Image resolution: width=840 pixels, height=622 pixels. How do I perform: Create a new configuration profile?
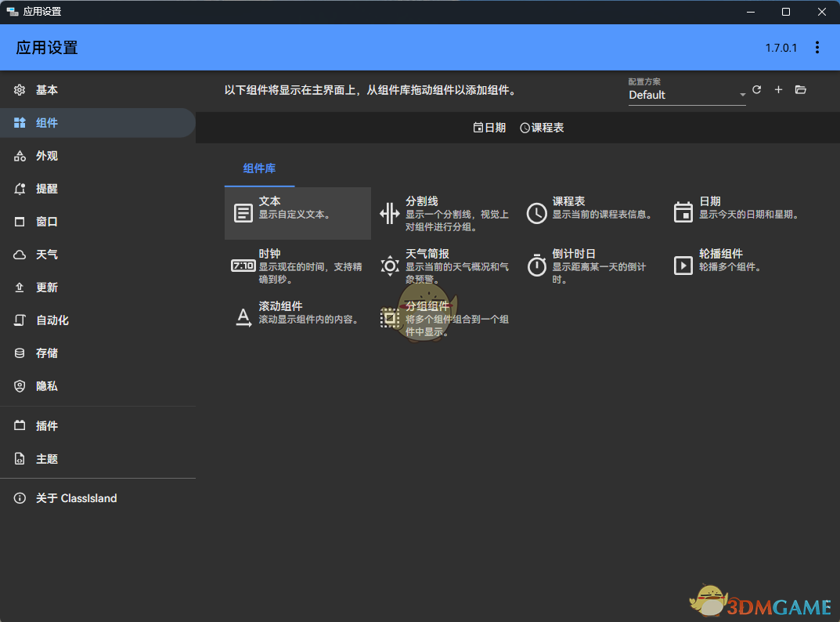[x=778, y=89]
